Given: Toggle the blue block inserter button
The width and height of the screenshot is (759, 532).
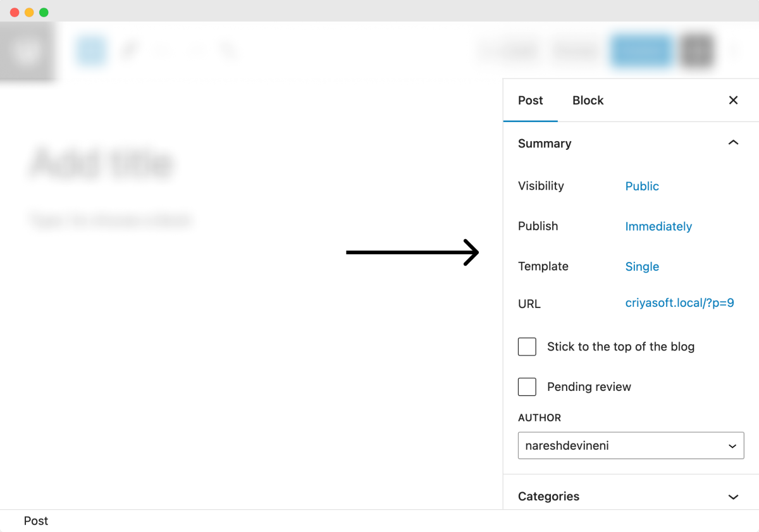Looking at the screenshot, I should pos(90,51).
